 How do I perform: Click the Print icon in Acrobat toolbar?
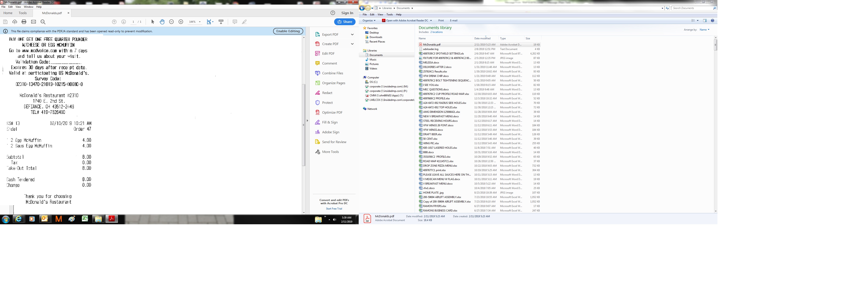[24, 22]
